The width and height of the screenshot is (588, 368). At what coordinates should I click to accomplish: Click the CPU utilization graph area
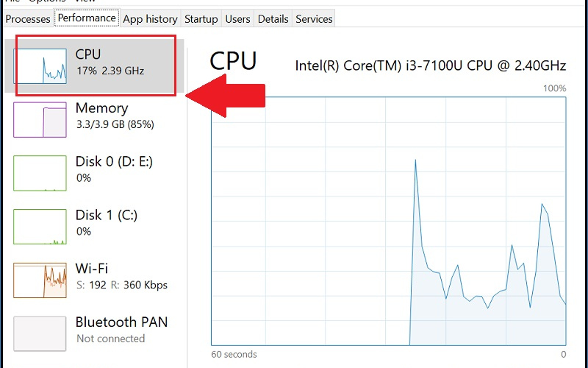click(x=388, y=221)
